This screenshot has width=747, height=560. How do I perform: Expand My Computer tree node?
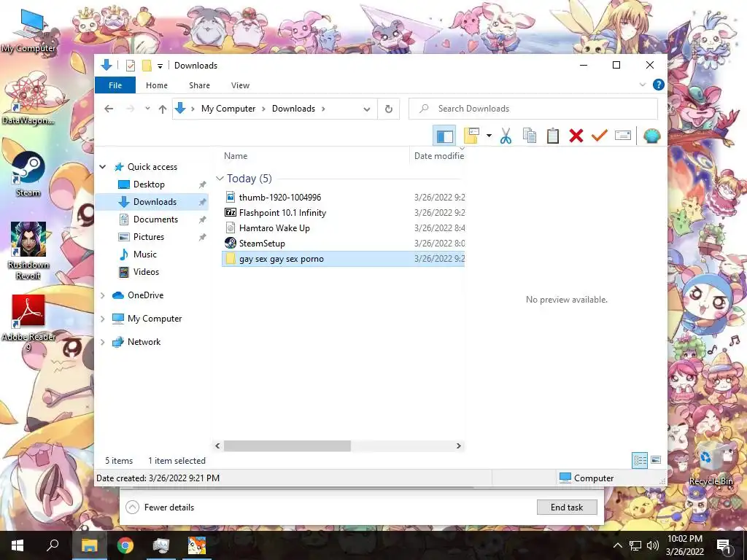click(x=102, y=319)
